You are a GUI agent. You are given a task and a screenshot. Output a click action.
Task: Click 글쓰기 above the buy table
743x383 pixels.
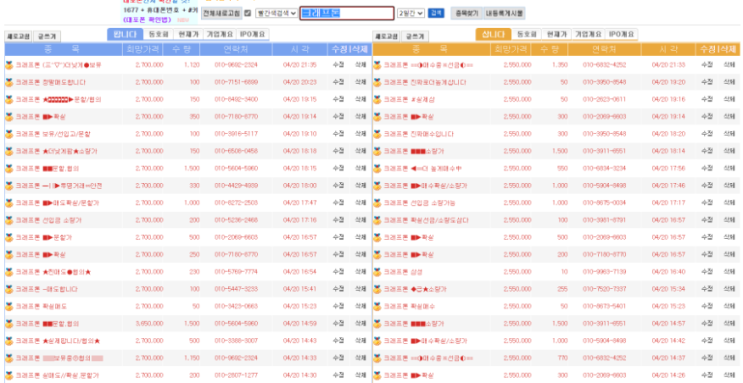coord(415,36)
